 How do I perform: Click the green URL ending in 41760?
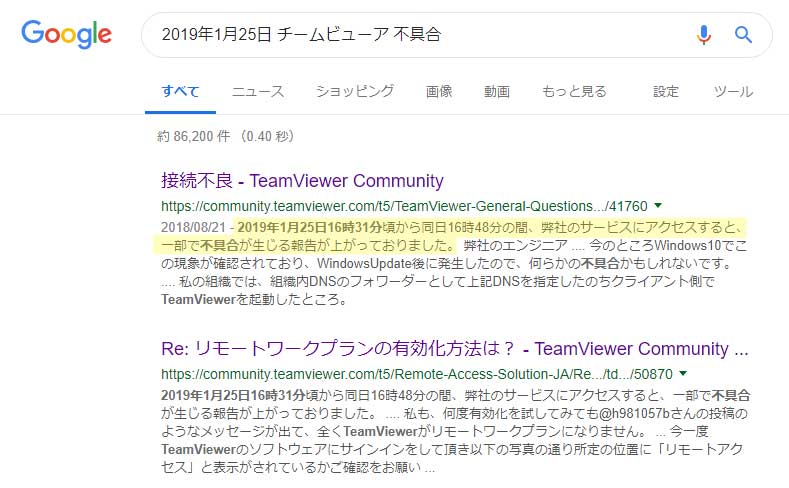click(404, 206)
